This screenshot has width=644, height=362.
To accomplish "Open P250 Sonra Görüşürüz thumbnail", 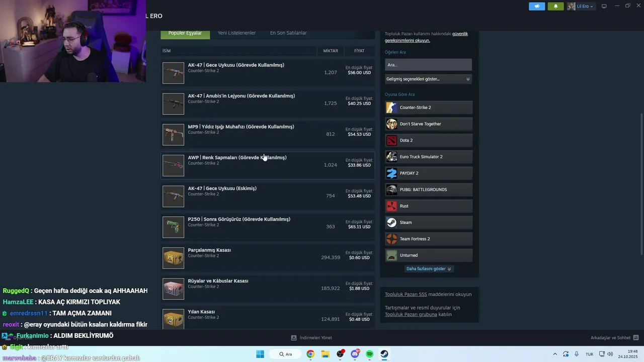I will (x=174, y=227).
